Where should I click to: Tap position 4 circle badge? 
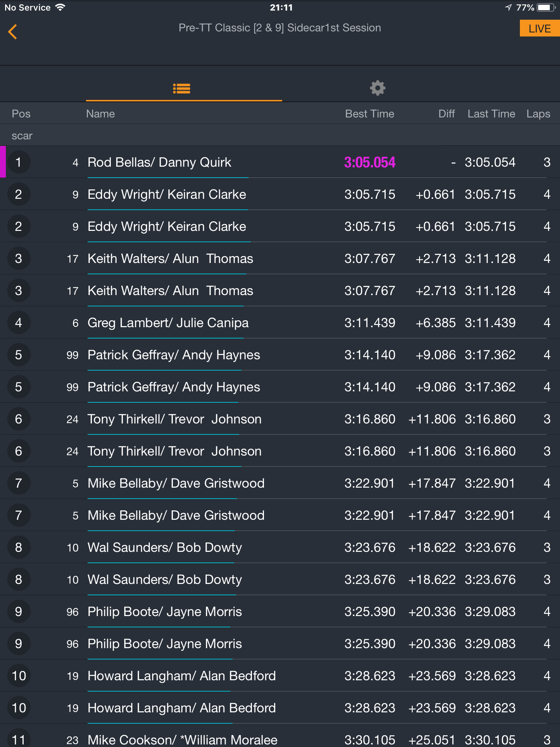tap(19, 323)
